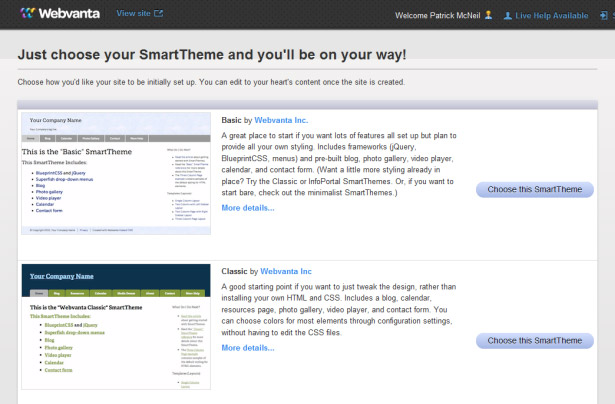Click the Webvanta logo
Screen dimensions: 615x404
point(60,13)
